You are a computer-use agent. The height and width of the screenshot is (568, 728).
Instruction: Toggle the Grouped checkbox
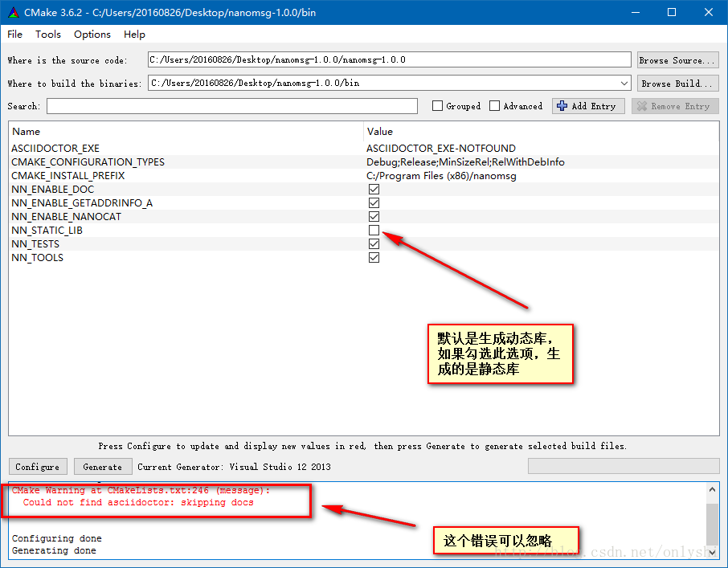pyautogui.click(x=437, y=106)
